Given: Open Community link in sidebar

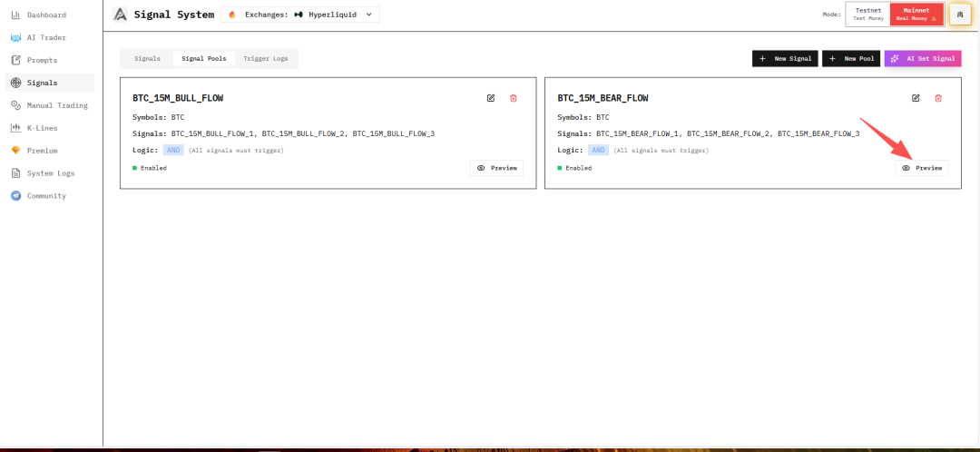Looking at the screenshot, I should pyautogui.click(x=49, y=196).
